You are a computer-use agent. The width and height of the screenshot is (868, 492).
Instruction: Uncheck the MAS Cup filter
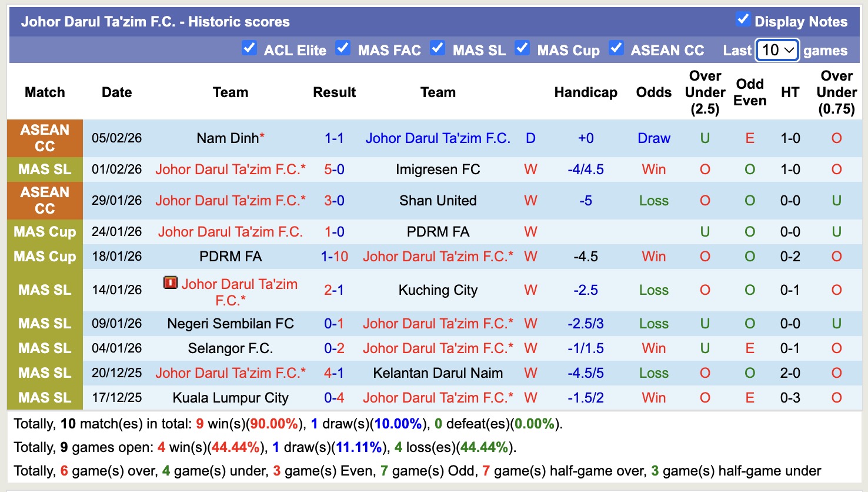pyautogui.click(x=522, y=48)
